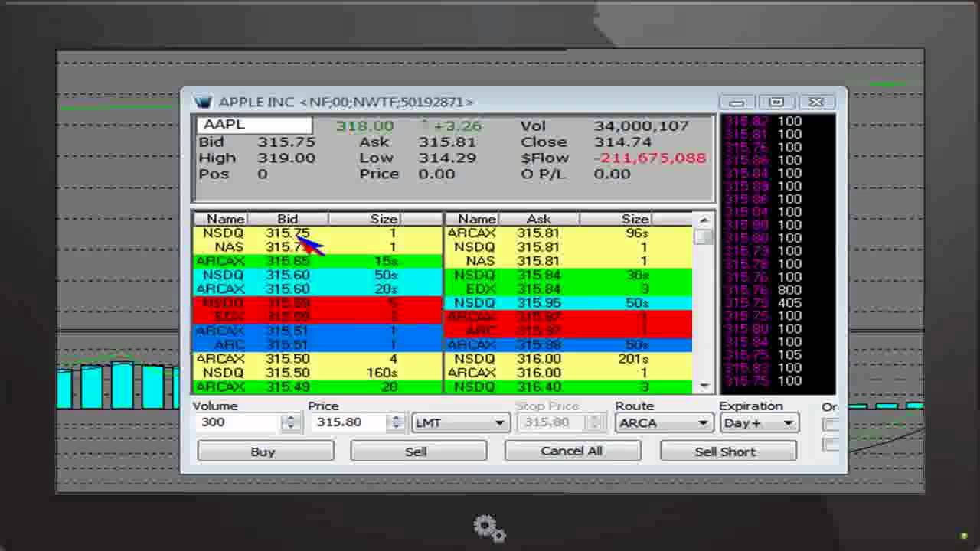Click the Vol value 34,000,107
980x551 pixels.
point(642,126)
